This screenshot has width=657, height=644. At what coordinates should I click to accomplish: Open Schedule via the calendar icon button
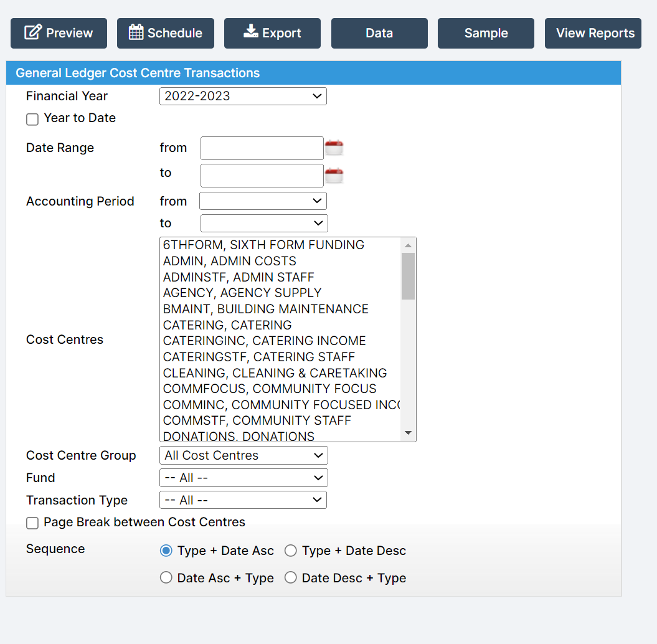point(165,33)
